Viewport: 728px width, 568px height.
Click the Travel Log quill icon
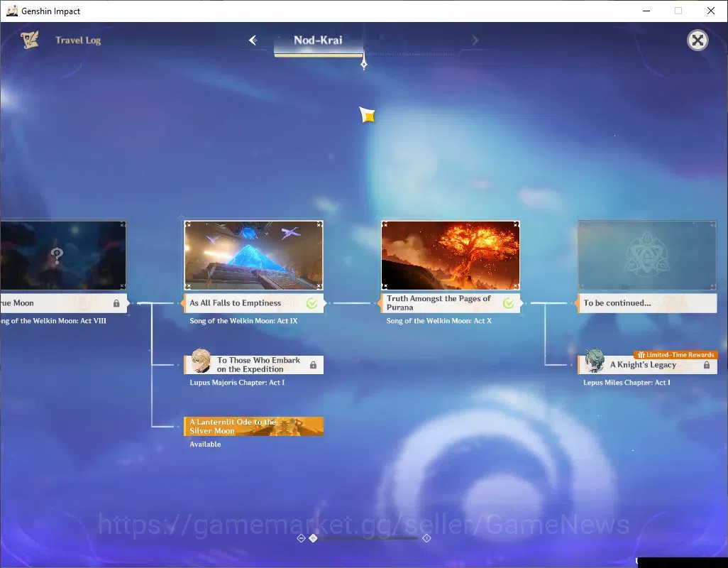(x=30, y=40)
